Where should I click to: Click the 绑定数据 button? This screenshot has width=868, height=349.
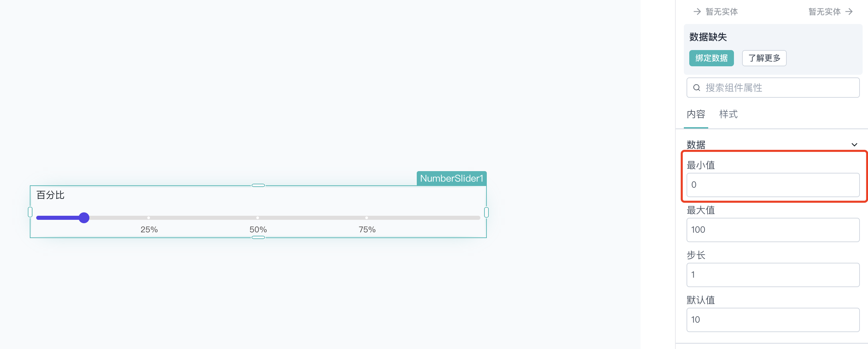[x=711, y=58]
